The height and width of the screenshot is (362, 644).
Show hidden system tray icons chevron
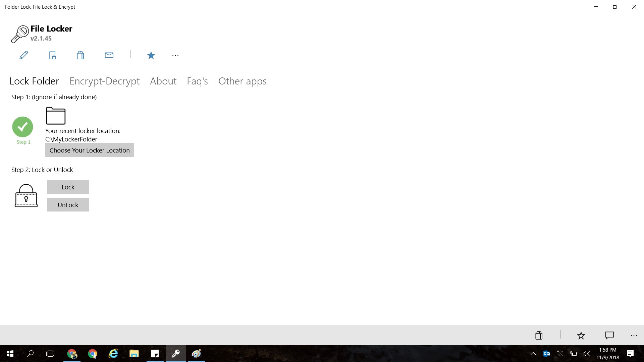coord(533,354)
